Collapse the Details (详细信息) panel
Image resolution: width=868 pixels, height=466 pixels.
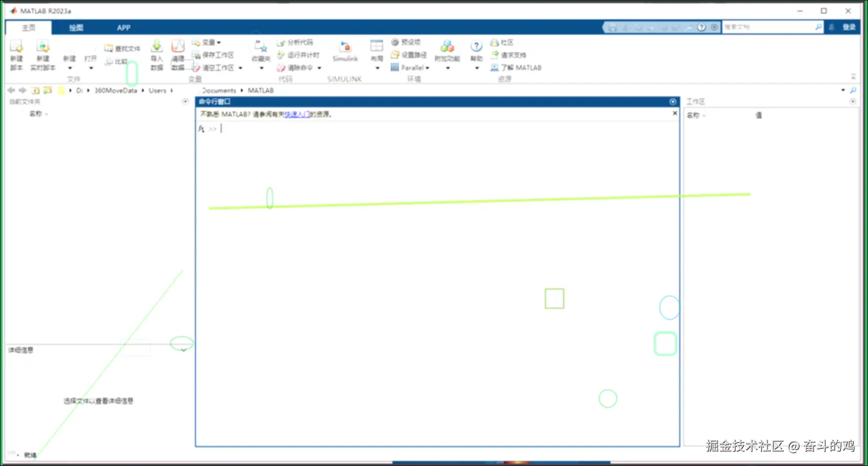183,350
